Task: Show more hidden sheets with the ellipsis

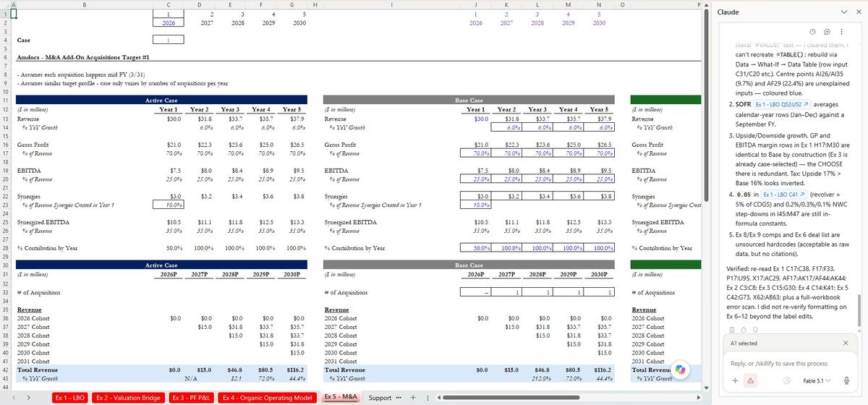Action: tap(399, 398)
